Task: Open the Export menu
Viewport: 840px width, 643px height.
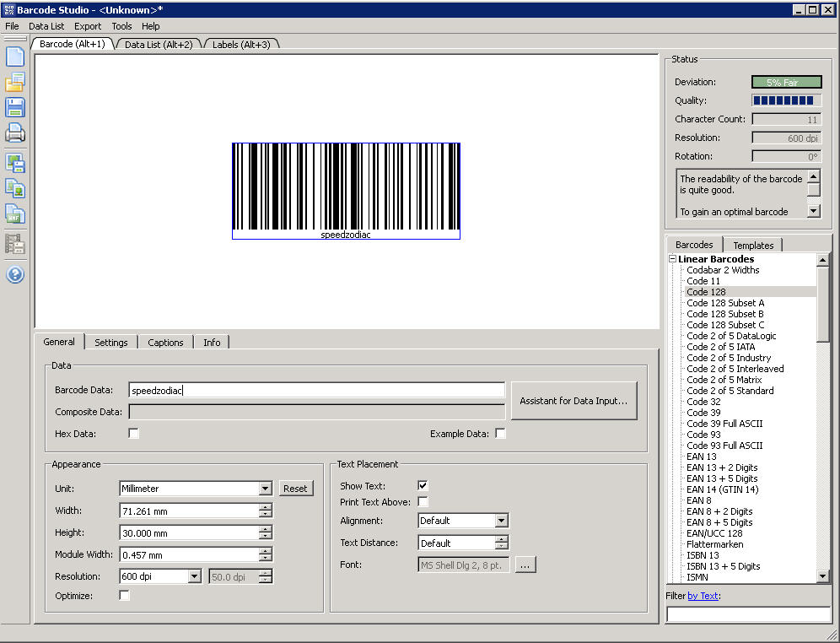Action: [x=88, y=26]
